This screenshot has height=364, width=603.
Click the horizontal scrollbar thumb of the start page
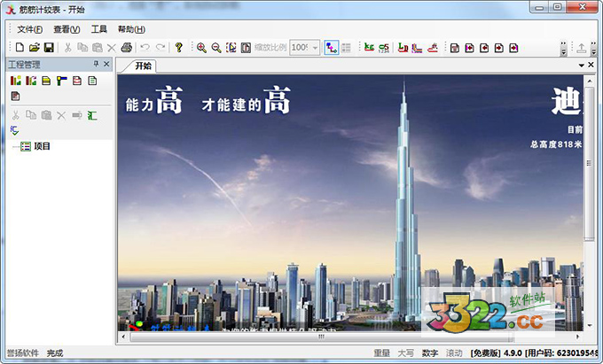322,337
